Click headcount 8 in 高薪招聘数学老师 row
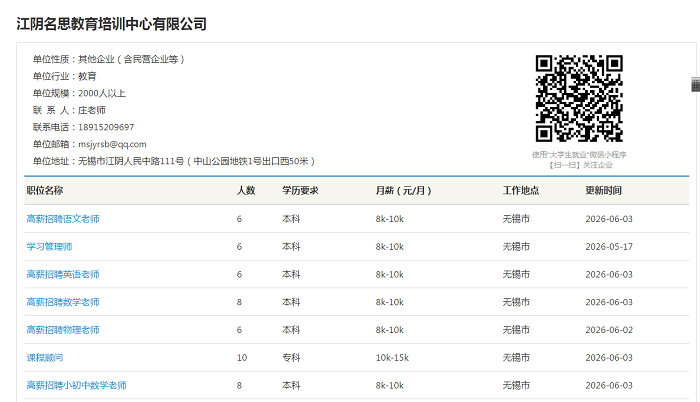 click(239, 302)
